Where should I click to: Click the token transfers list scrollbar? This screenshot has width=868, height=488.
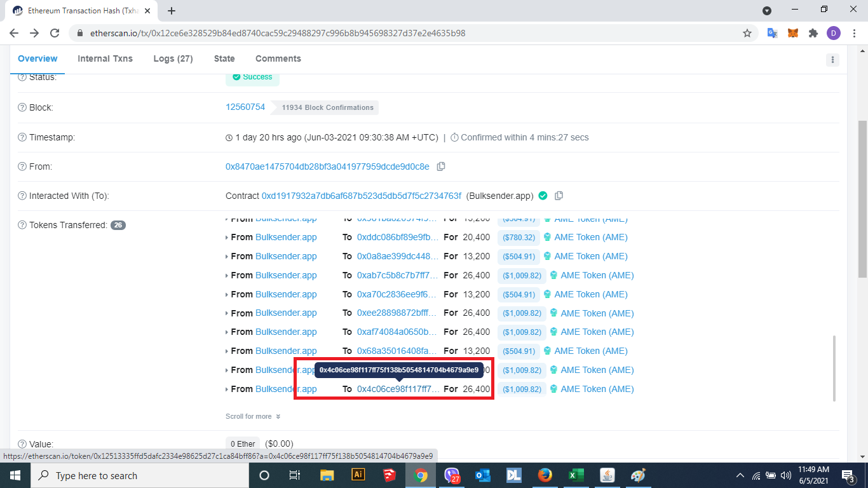click(x=834, y=369)
